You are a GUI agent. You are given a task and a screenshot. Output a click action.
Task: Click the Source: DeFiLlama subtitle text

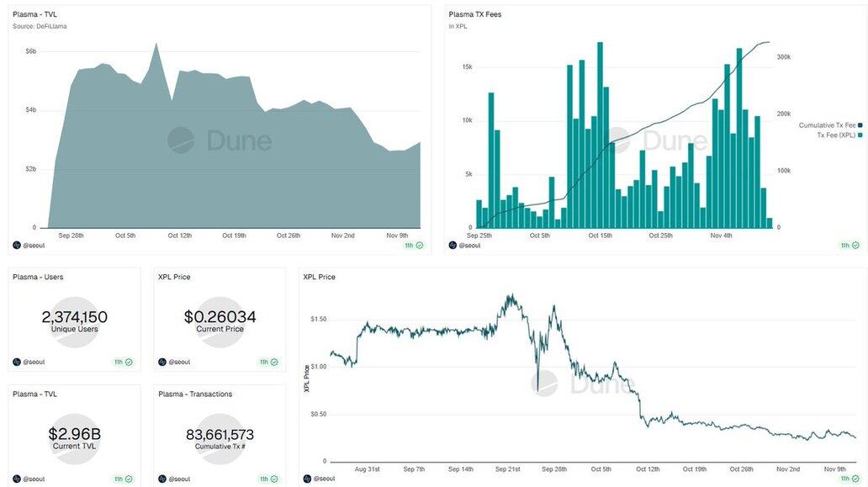(40, 26)
